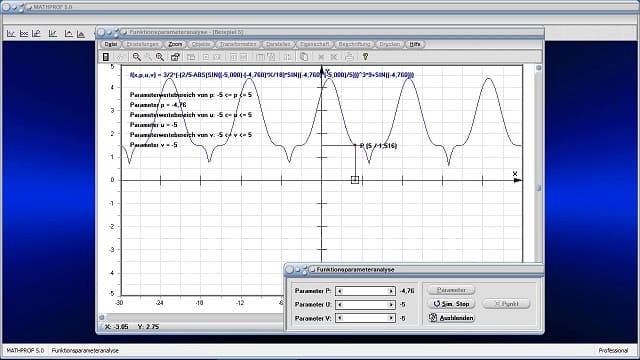Open the Darstellen menu
The image size is (640, 360).
pos(278,44)
